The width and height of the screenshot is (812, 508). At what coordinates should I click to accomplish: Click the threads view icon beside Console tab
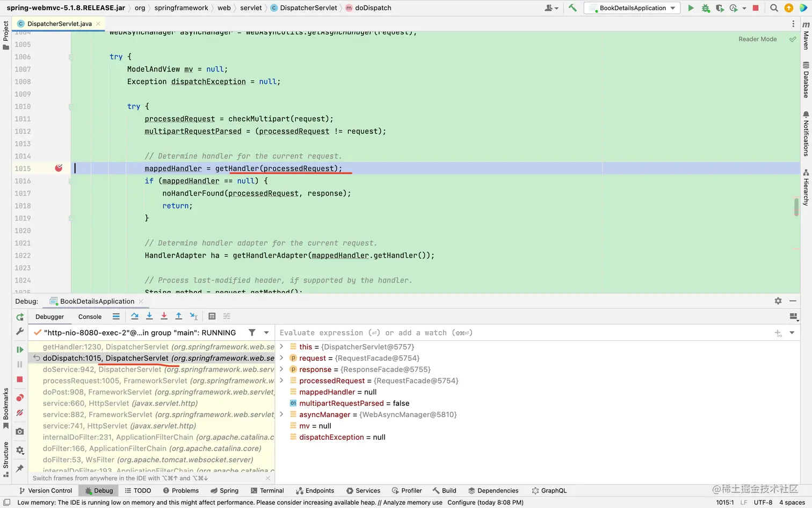coord(116,316)
